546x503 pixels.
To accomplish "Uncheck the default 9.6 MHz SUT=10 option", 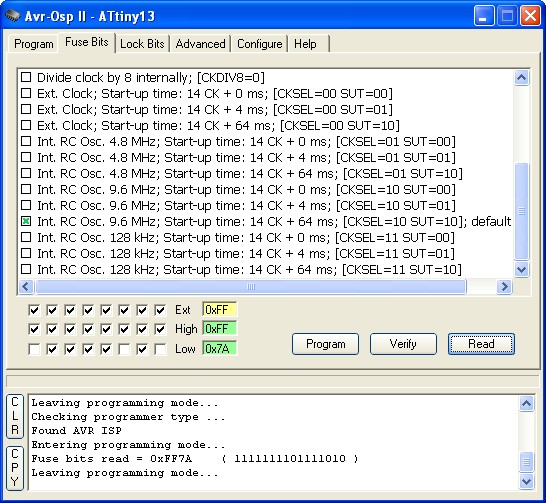I will 26,221.
